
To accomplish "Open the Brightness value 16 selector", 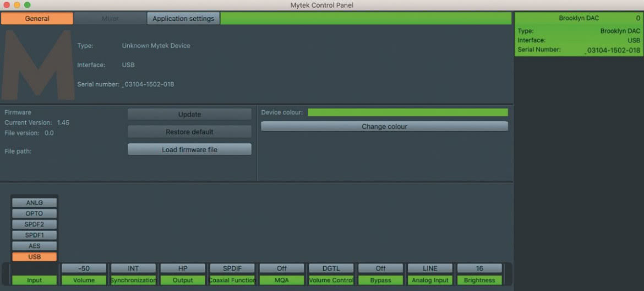I will pos(479,268).
